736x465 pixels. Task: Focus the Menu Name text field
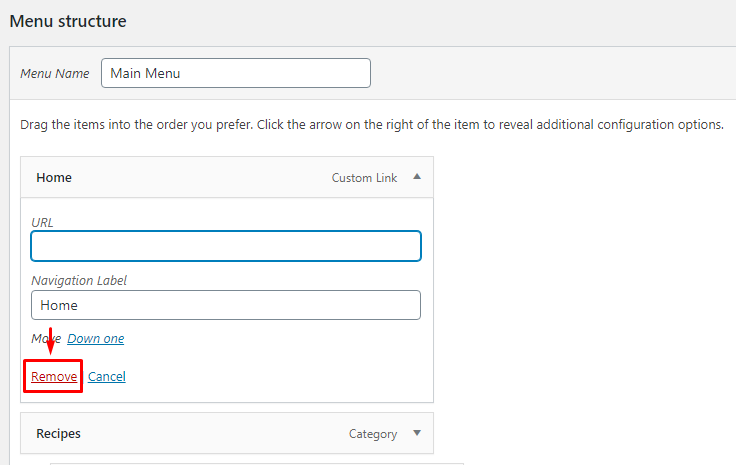pyautogui.click(x=235, y=73)
